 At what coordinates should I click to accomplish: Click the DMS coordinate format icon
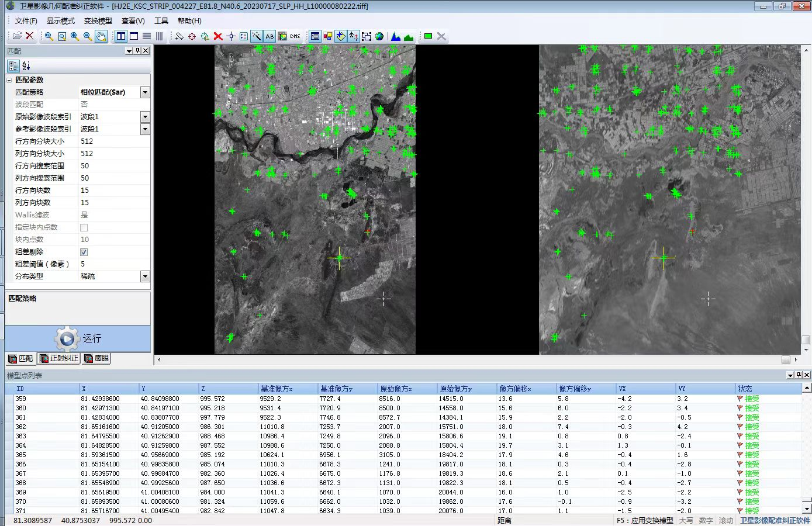pos(295,36)
